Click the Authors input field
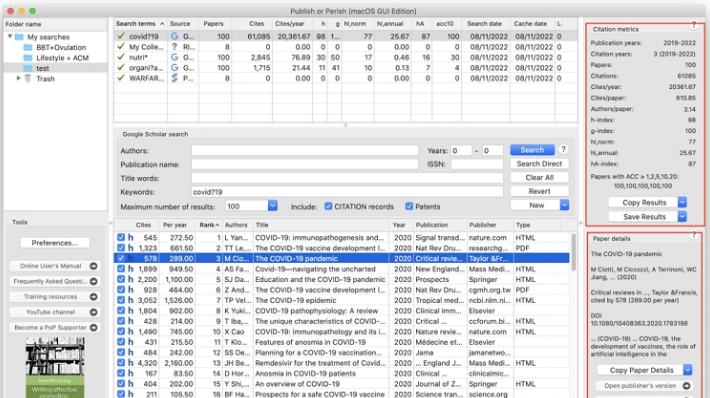Screen dimensions: 710x398 [x=305, y=150]
